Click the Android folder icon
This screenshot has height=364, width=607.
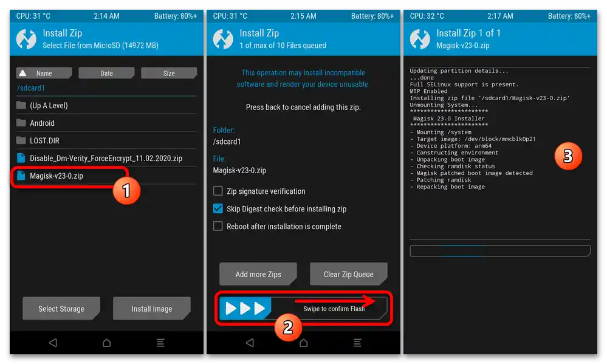21,123
